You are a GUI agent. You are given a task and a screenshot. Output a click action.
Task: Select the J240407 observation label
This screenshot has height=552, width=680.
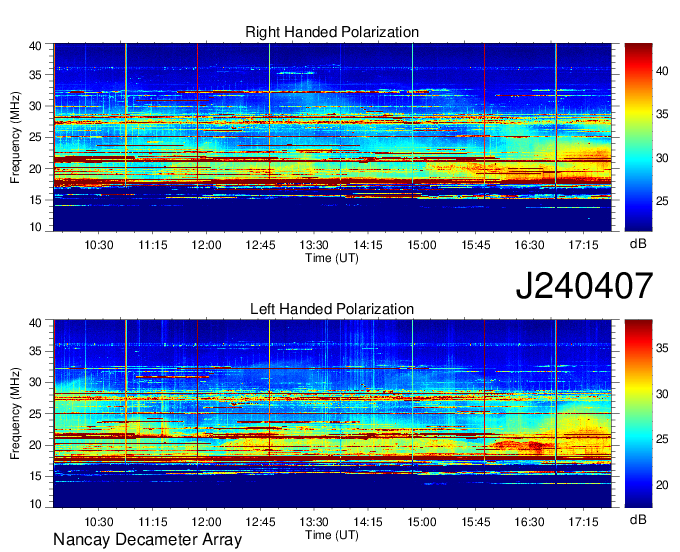[584, 286]
